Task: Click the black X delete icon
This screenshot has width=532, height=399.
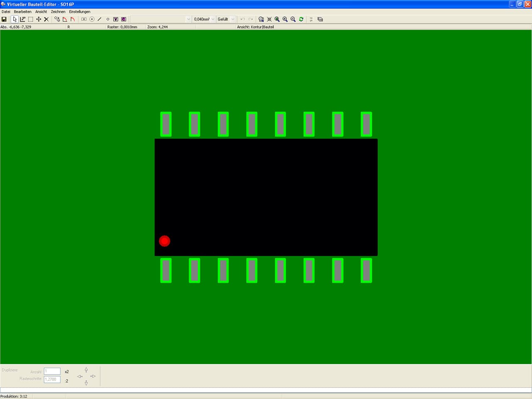Action: coord(46,19)
